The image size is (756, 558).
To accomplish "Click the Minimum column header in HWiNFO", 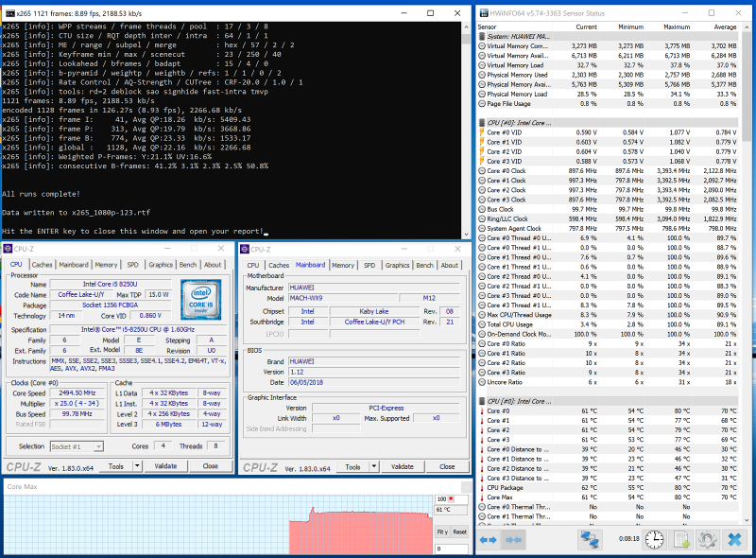I will click(630, 27).
